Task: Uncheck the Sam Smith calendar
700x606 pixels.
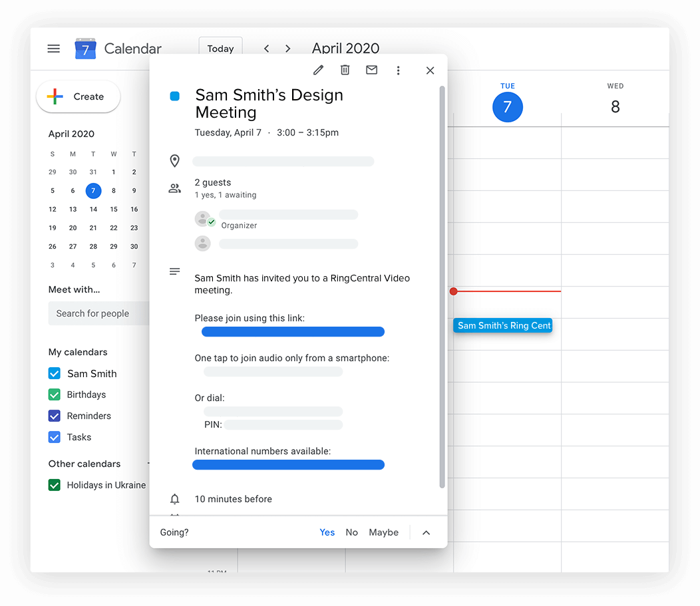Action: coord(55,374)
